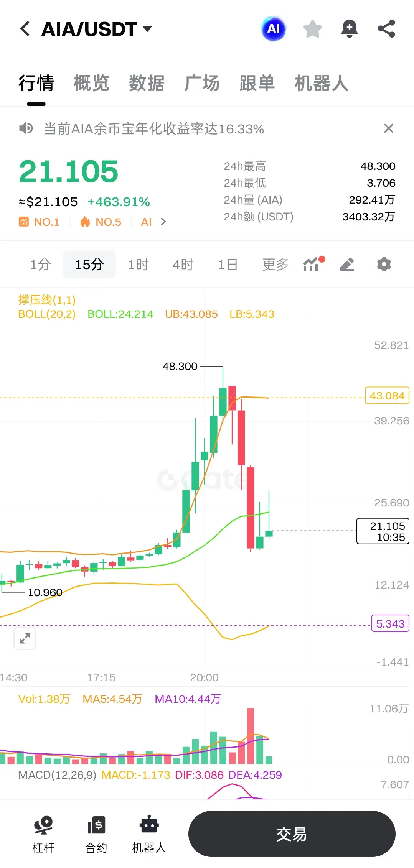
Task: Open the chart drawing pencil tool
Action: click(x=347, y=264)
